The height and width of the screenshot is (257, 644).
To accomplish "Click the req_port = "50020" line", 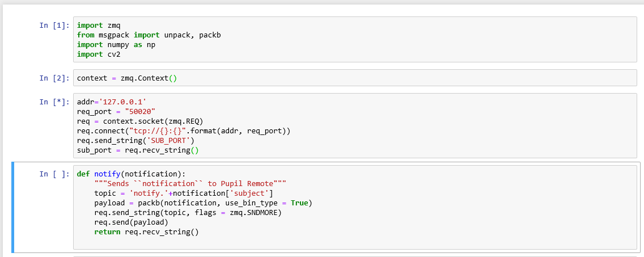I will click(116, 111).
